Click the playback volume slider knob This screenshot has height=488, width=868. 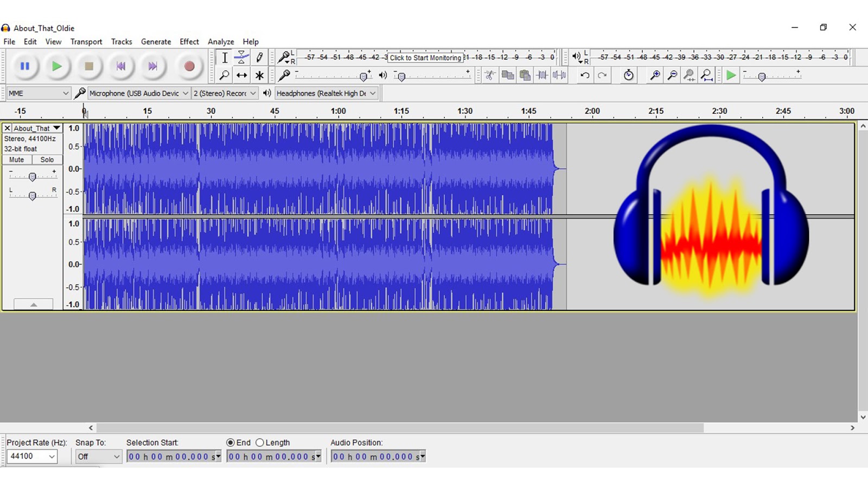pos(401,76)
